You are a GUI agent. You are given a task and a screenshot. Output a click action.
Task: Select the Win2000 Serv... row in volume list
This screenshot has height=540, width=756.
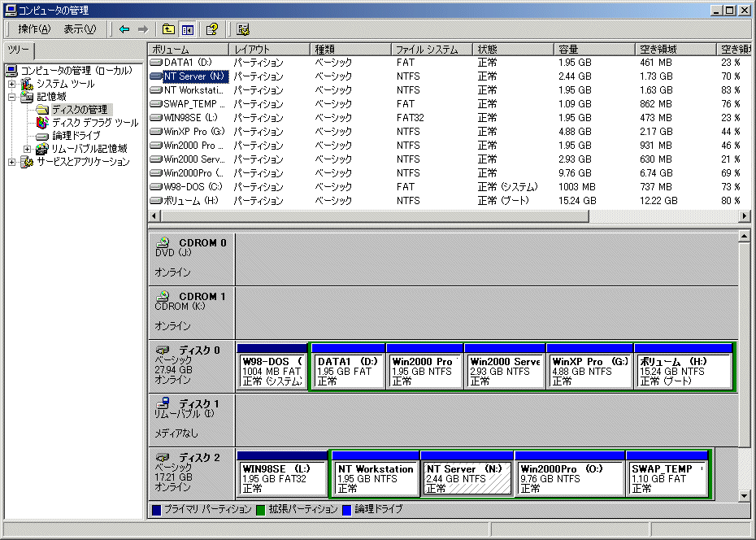tap(449, 159)
